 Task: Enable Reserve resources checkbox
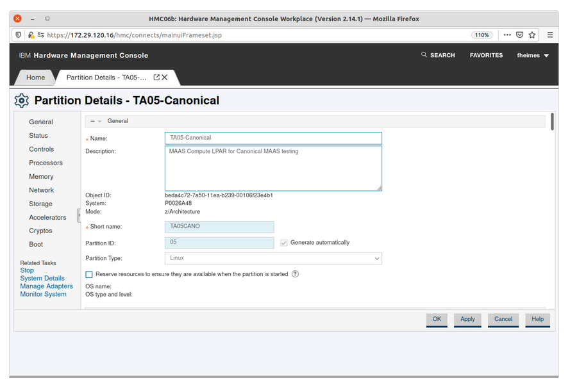(x=89, y=274)
